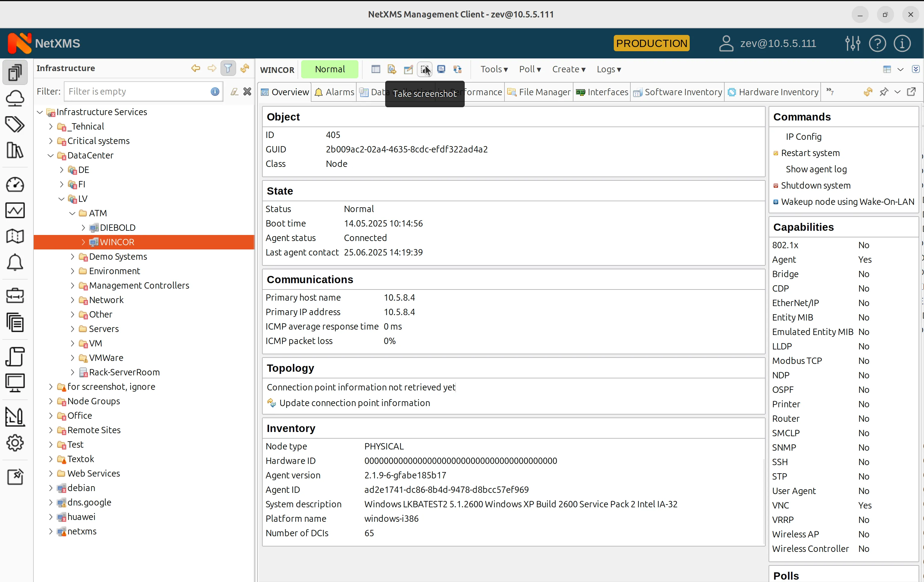This screenshot has width=924, height=582.
Task: Collapse the DataCenter tree node
Action: point(50,155)
